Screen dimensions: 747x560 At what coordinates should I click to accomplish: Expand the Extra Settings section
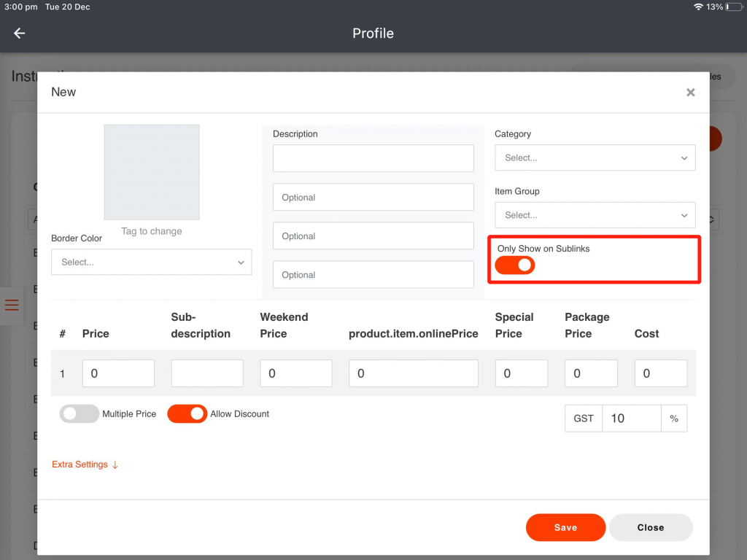[85, 464]
